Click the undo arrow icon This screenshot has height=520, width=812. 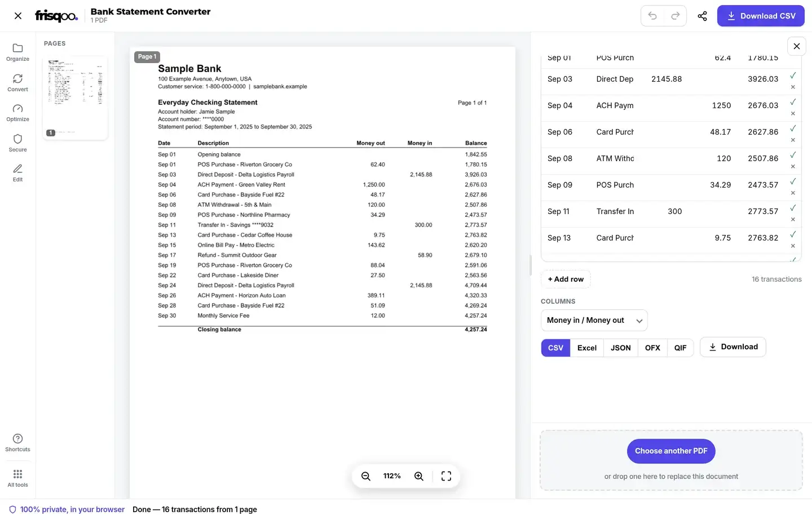click(x=652, y=16)
